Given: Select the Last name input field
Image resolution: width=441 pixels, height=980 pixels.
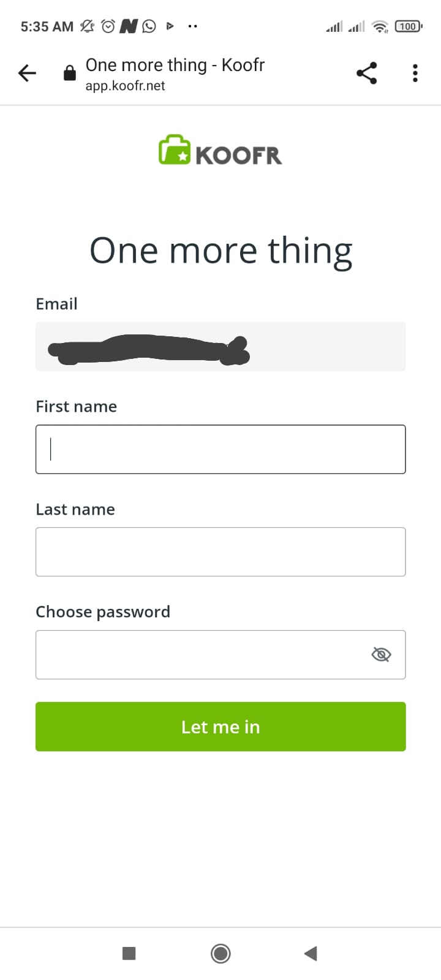Looking at the screenshot, I should (x=221, y=552).
